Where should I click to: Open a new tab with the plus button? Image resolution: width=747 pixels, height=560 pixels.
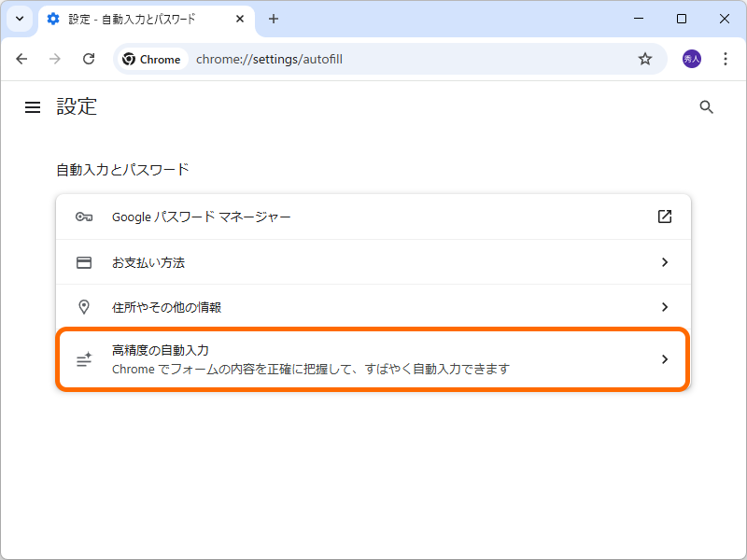(272, 19)
